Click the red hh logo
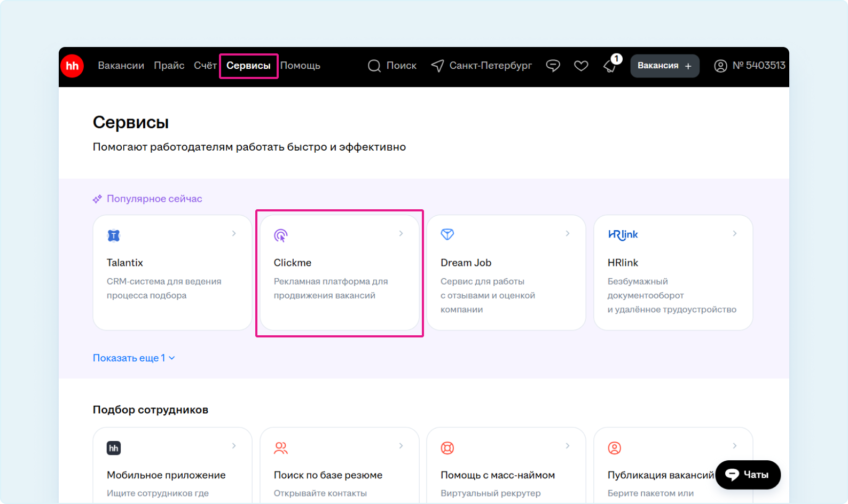The width and height of the screenshot is (848, 504). (x=72, y=66)
